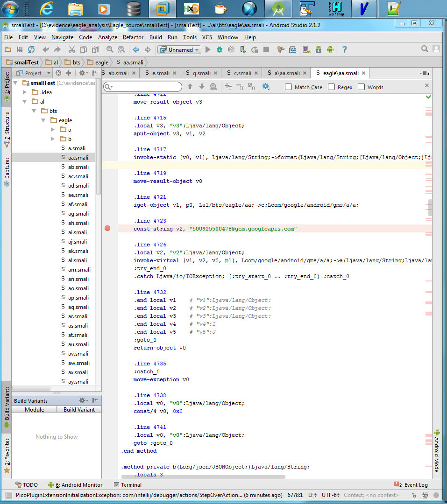Click the blue Help question mark icon
The image size is (447, 504).
(x=345, y=49)
